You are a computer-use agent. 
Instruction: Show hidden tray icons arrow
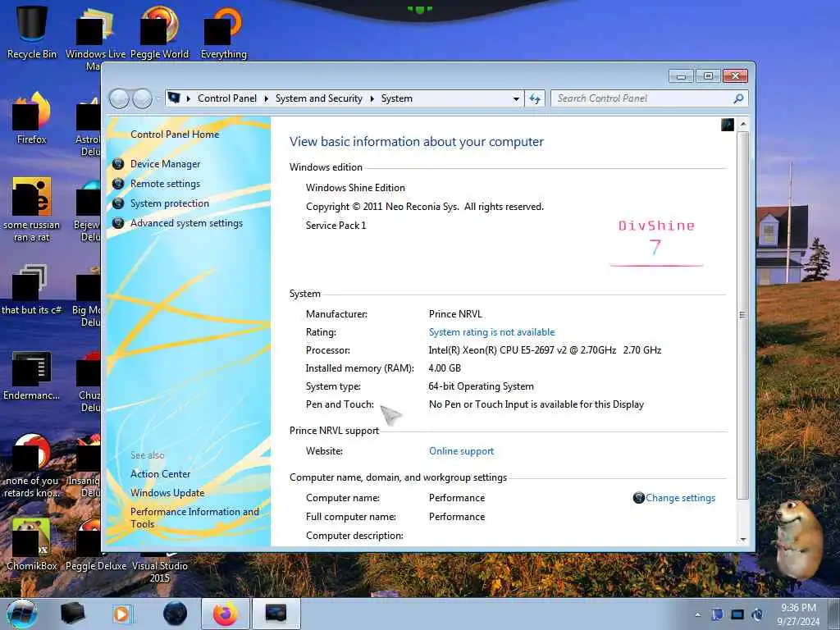pyautogui.click(x=697, y=614)
